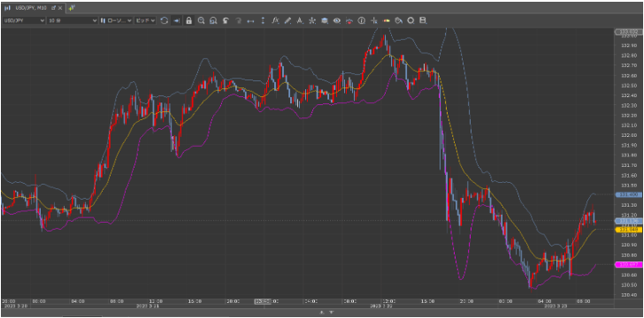The image size is (644, 318).
Task: Select the text annotation tool icon
Action: pos(300,20)
